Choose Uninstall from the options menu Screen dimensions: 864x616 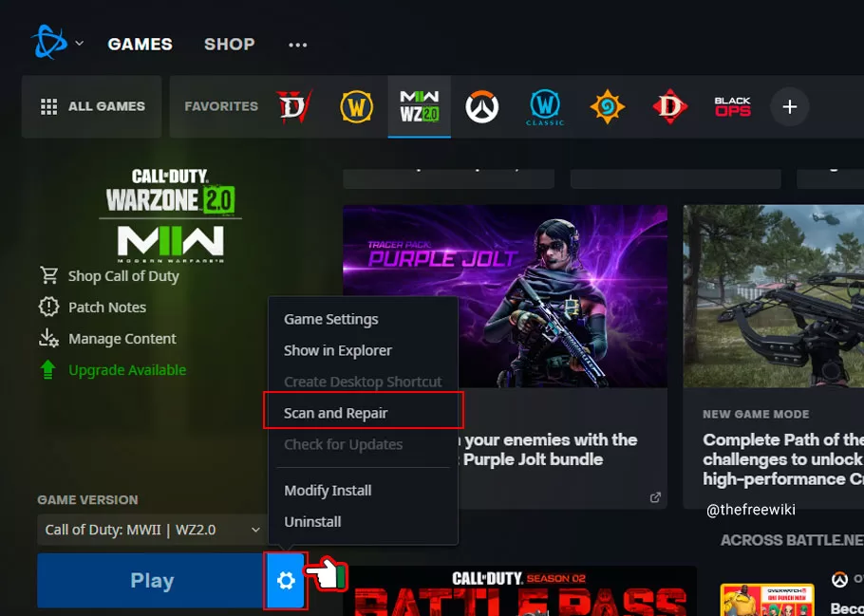[x=363, y=522]
